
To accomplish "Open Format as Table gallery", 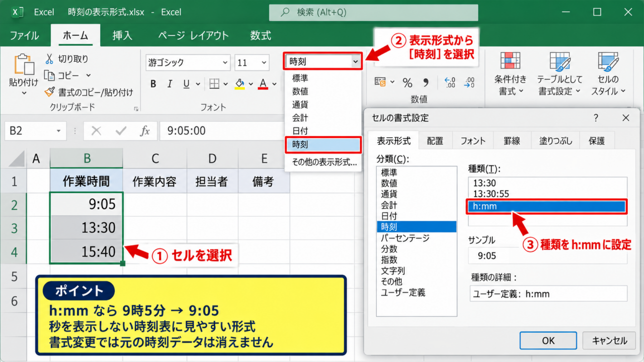I will (x=559, y=74).
